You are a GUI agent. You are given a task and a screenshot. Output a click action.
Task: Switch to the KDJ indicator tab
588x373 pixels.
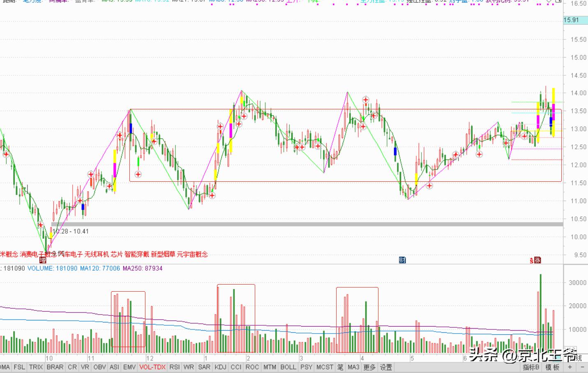click(x=221, y=367)
